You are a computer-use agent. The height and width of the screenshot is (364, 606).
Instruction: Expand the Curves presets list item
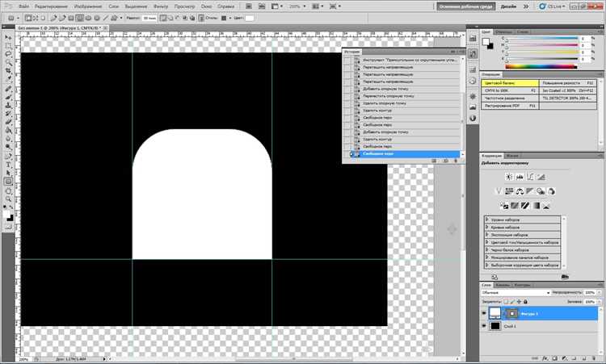[x=522, y=228]
